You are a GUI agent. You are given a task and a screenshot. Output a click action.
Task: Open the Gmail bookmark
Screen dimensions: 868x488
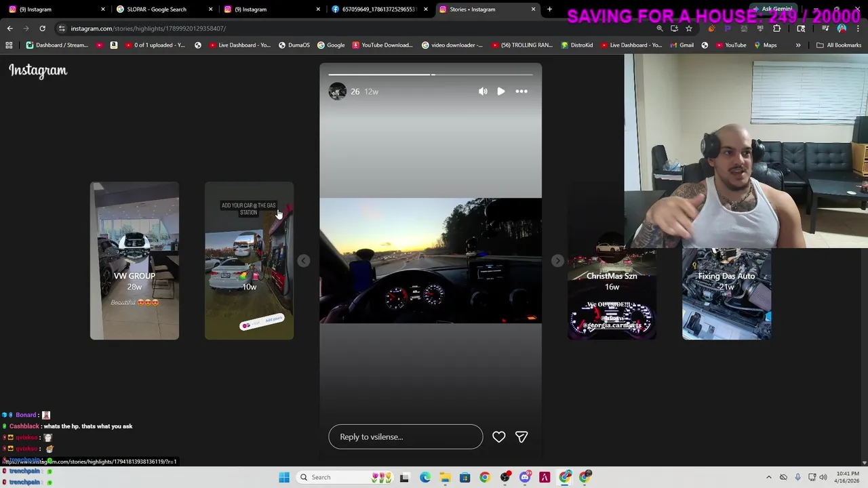tap(681, 45)
